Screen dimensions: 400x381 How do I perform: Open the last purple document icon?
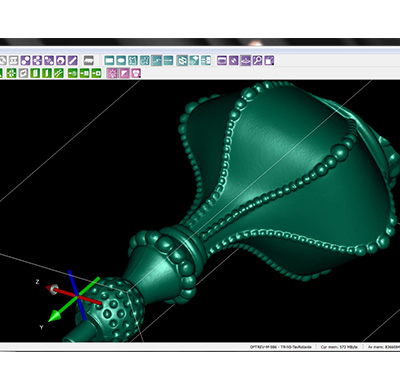[269, 60]
